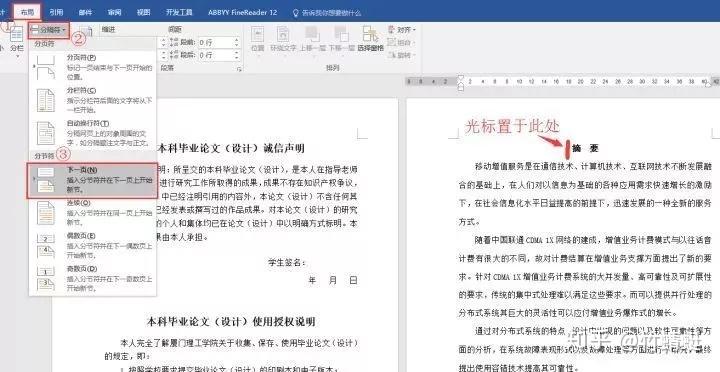Click the 位置 position icon
Image resolution: width=720 pixels, height=372 pixels.
pyautogui.click(x=258, y=39)
